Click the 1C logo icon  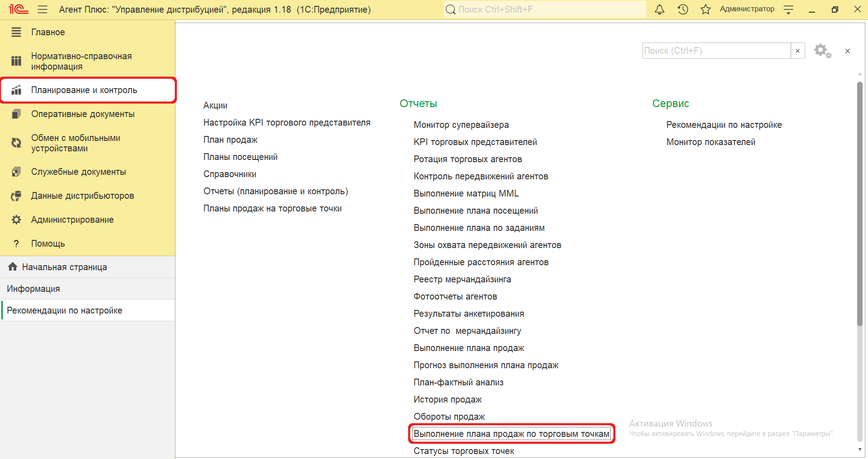click(x=18, y=9)
